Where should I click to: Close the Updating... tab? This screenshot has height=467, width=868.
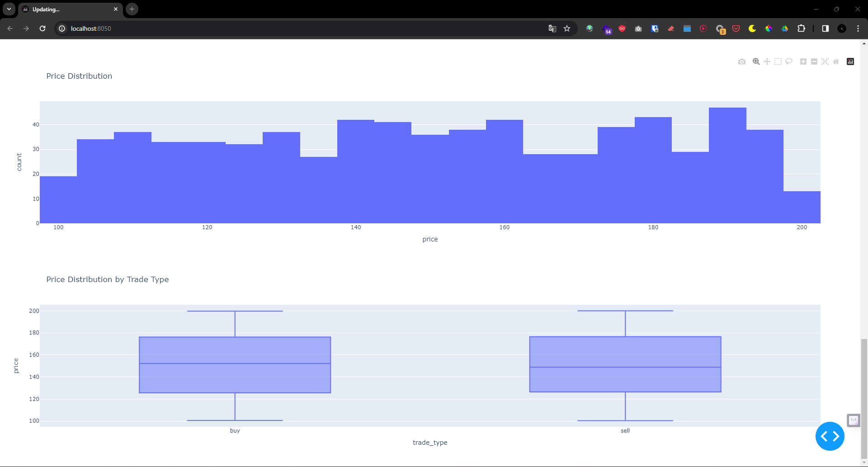click(116, 9)
